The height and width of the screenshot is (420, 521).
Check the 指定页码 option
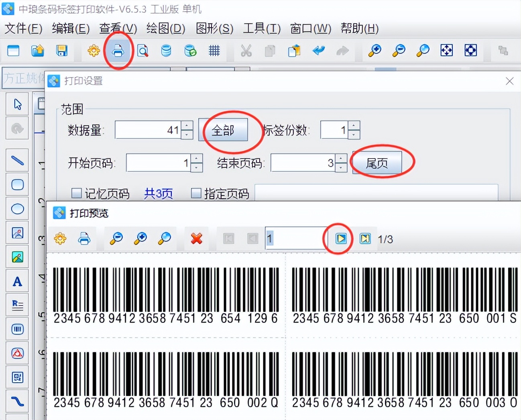click(x=196, y=193)
